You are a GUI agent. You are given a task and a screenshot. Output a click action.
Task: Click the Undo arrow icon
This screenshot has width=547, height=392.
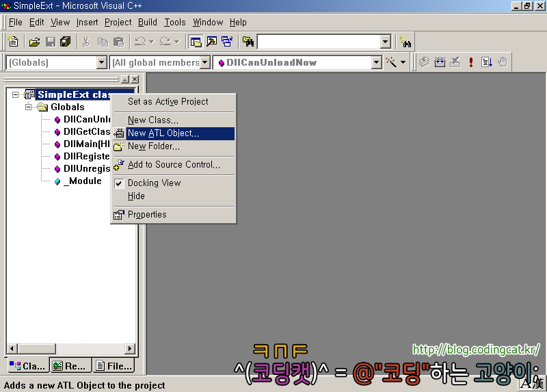[x=140, y=42]
